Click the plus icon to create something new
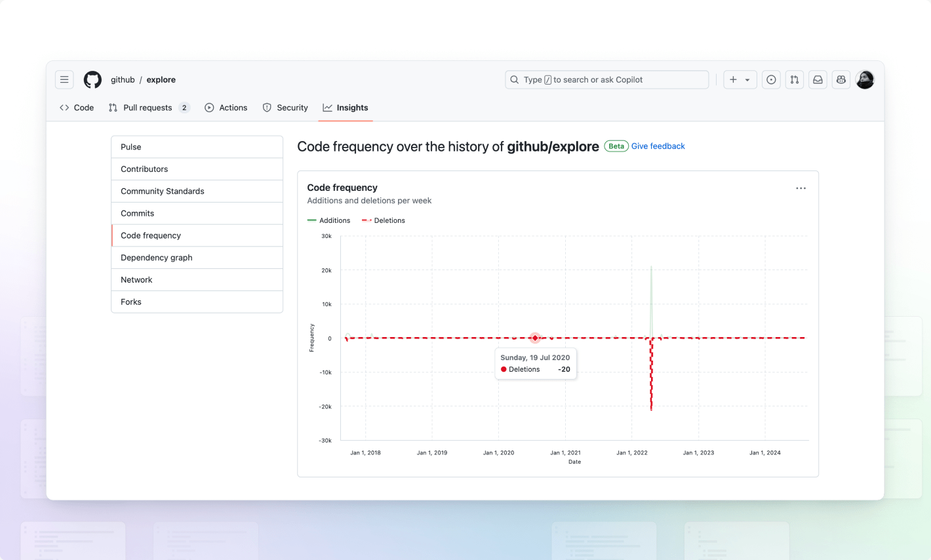Image resolution: width=931 pixels, height=560 pixels. (x=734, y=79)
